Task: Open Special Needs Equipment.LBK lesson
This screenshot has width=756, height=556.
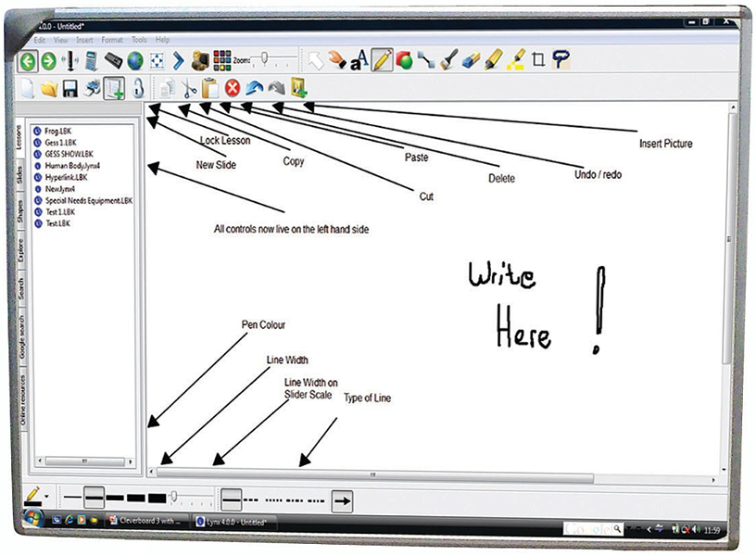Action: click(x=88, y=199)
